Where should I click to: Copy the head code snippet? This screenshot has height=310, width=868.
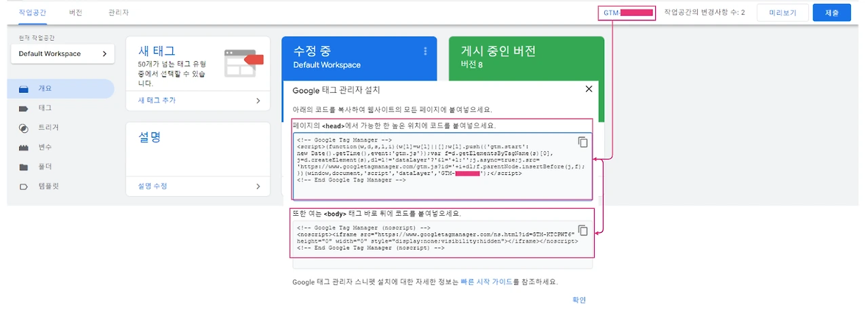click(x=583, y=142)
